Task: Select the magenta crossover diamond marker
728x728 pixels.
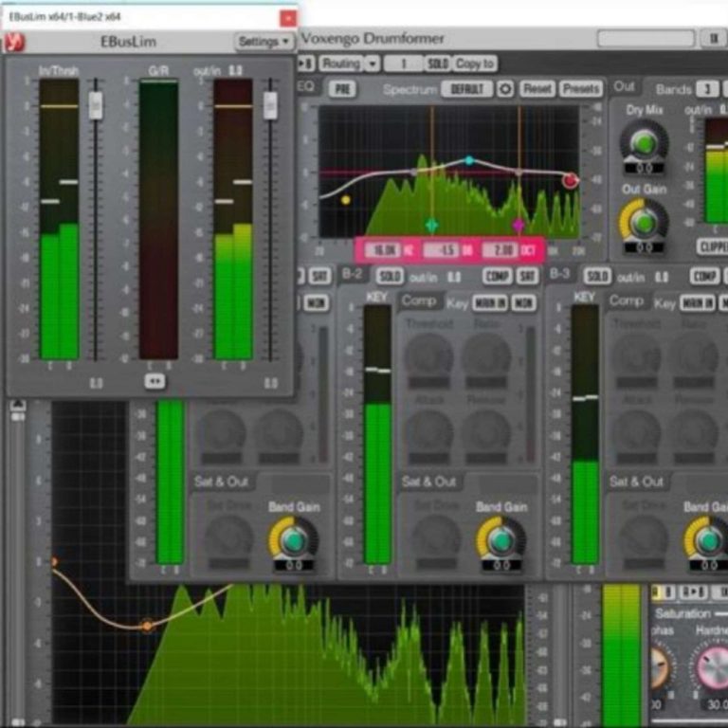Action: point(519,226)
